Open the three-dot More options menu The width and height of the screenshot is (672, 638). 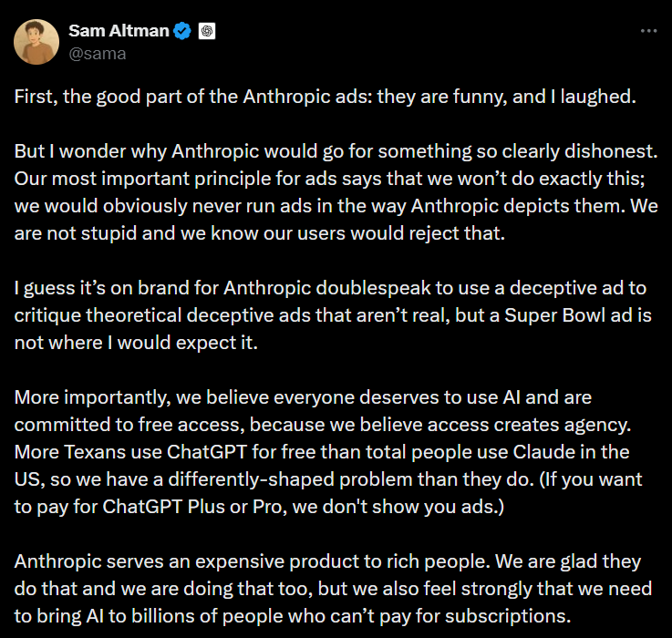[648, 30]
